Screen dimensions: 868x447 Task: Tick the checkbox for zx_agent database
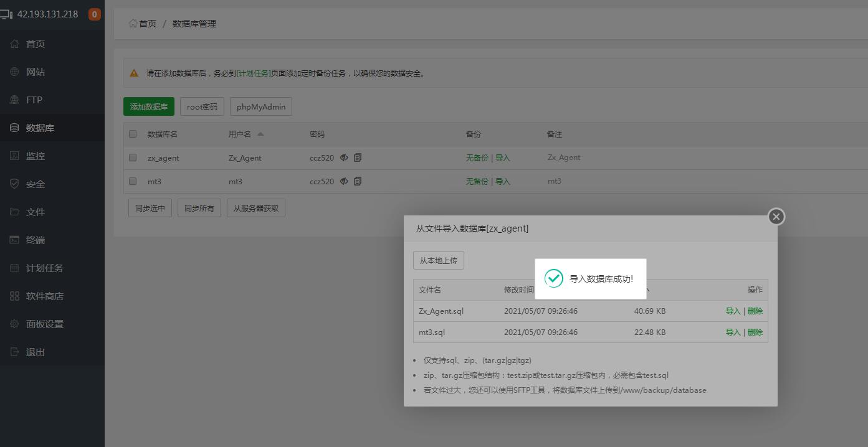[x=133, y=158]
